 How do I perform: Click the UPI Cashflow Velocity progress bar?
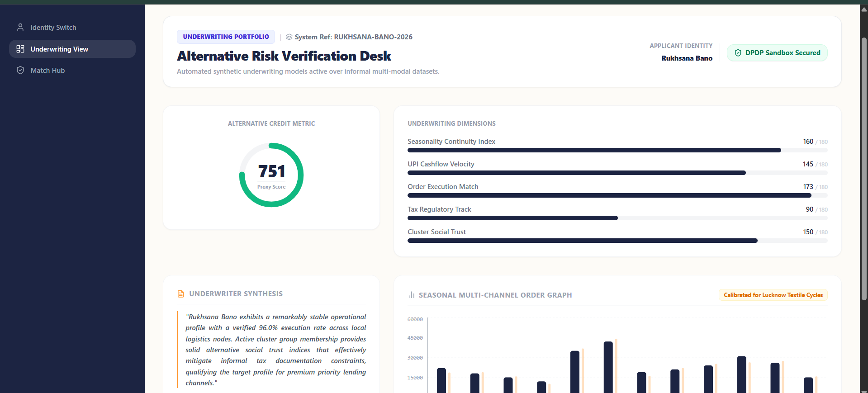click(617, 173)
